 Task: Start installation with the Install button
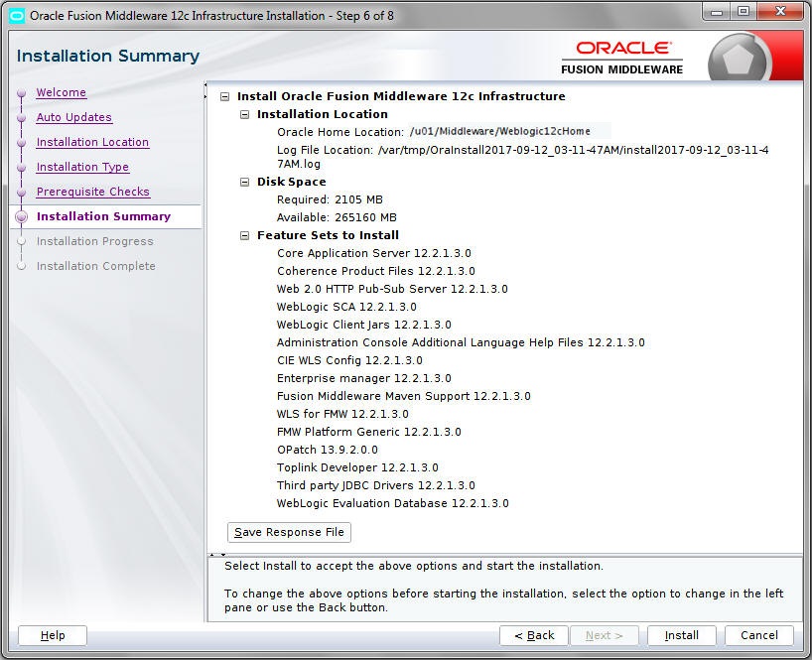click(682, 635)
